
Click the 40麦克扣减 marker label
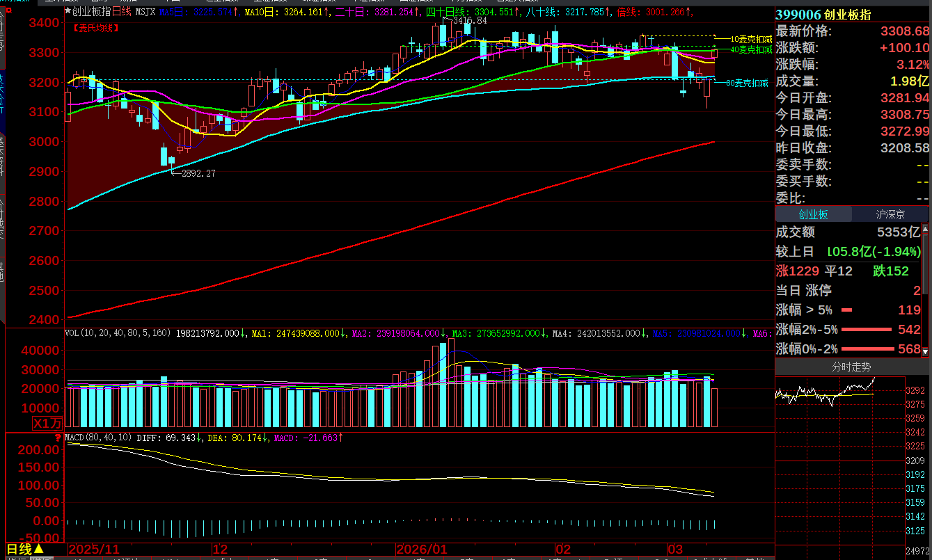pos(750,49)
